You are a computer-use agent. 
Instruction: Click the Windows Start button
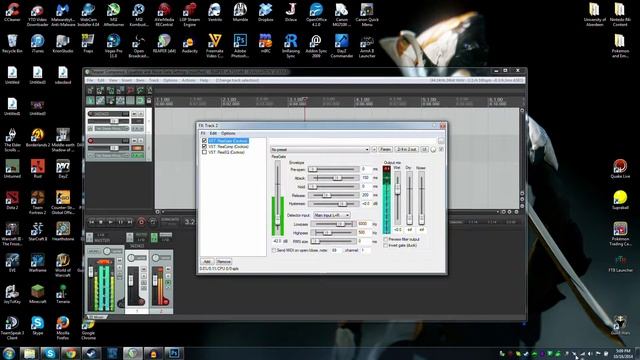tap(9, 353)
